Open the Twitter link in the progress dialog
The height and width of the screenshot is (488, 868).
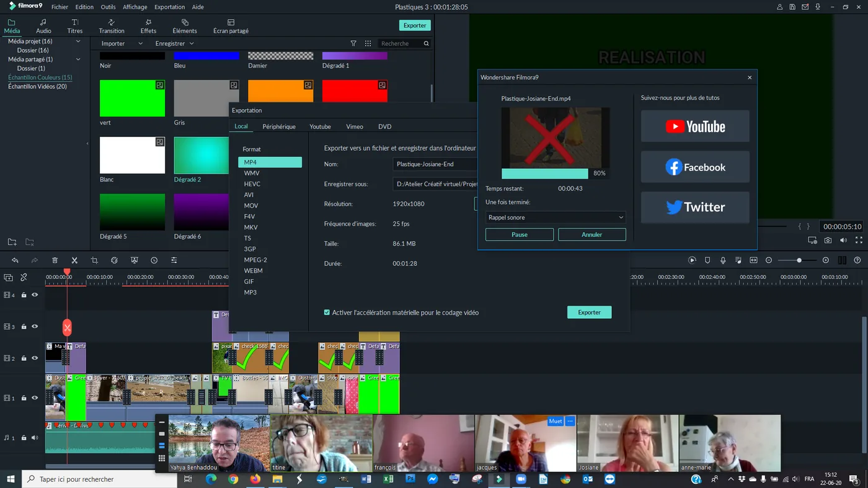pos(695,207)
